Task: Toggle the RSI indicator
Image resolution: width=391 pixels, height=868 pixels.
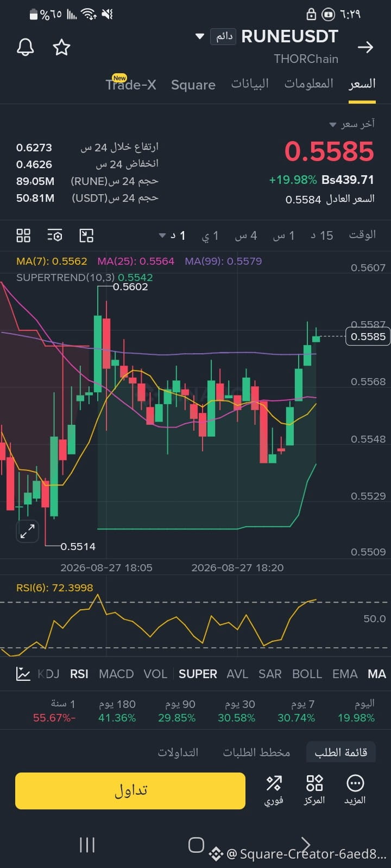Action: pyautogui.click(x=79, y=674)
